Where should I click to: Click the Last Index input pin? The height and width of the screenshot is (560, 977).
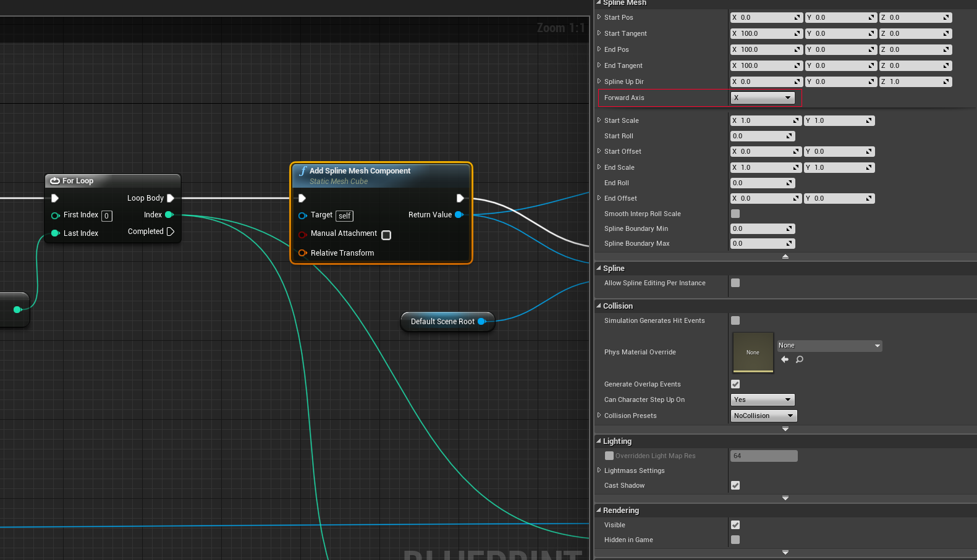55,233
